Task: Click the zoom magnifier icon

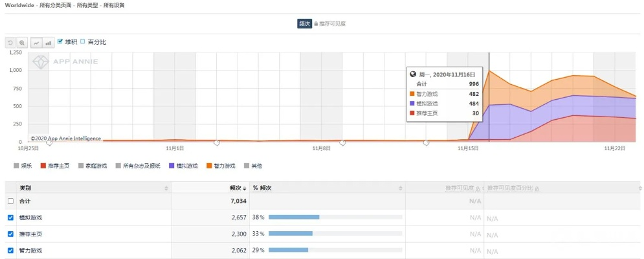Action: click(22, 42)
